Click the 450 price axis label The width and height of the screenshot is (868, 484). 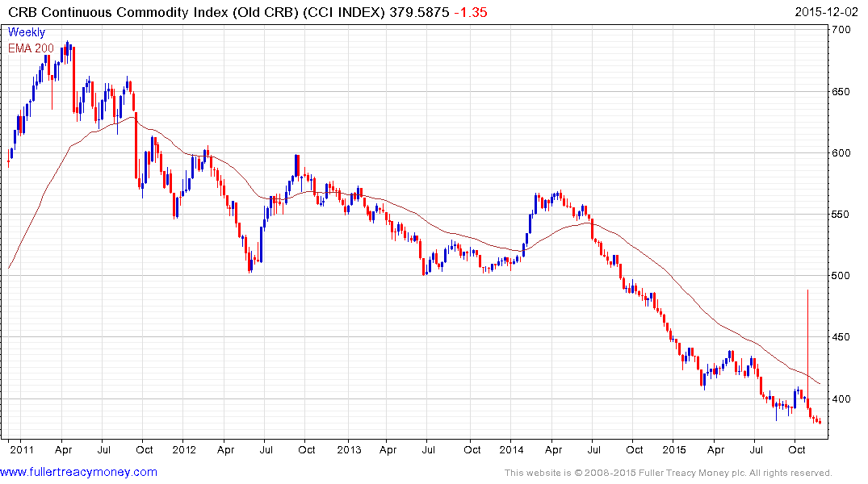(841, 337)
